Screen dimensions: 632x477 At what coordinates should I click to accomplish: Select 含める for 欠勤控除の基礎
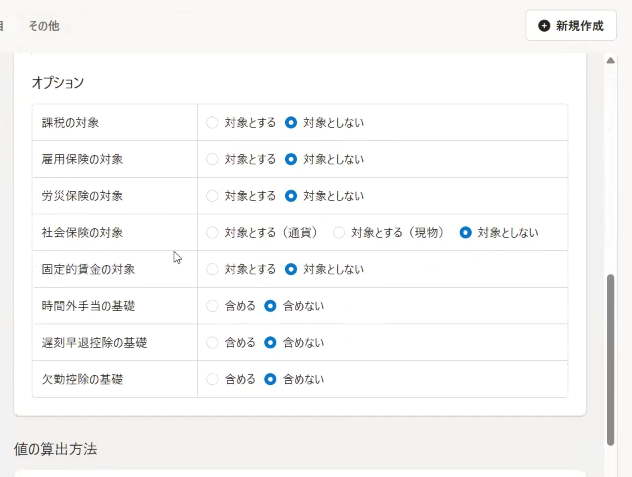pyautogui.click(x=212, y=380)
